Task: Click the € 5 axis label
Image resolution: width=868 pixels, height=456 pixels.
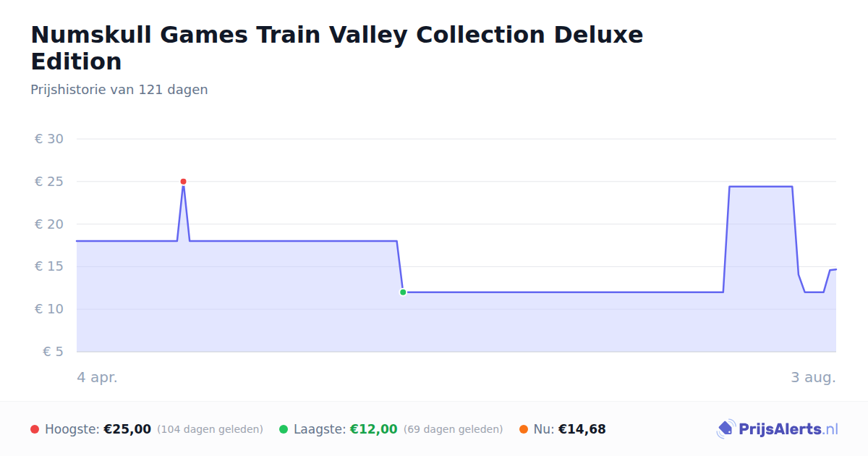Action: click(53, 352)
